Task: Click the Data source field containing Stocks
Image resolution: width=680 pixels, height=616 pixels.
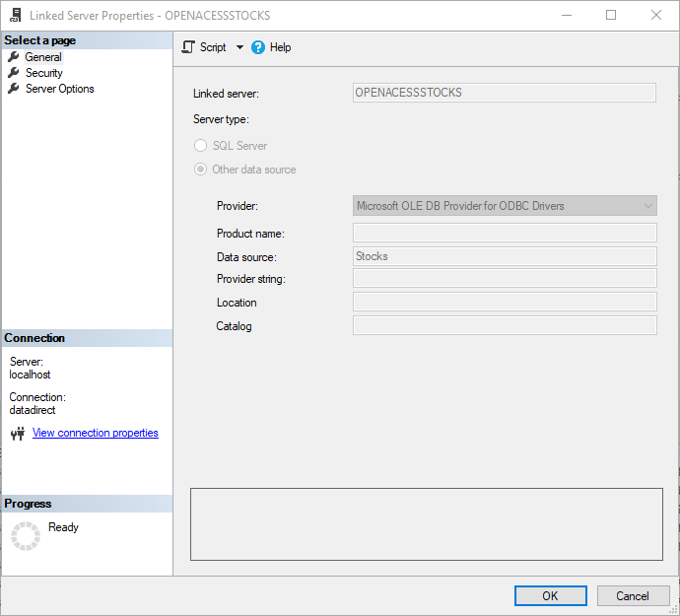Action: [x=505, y=256]
